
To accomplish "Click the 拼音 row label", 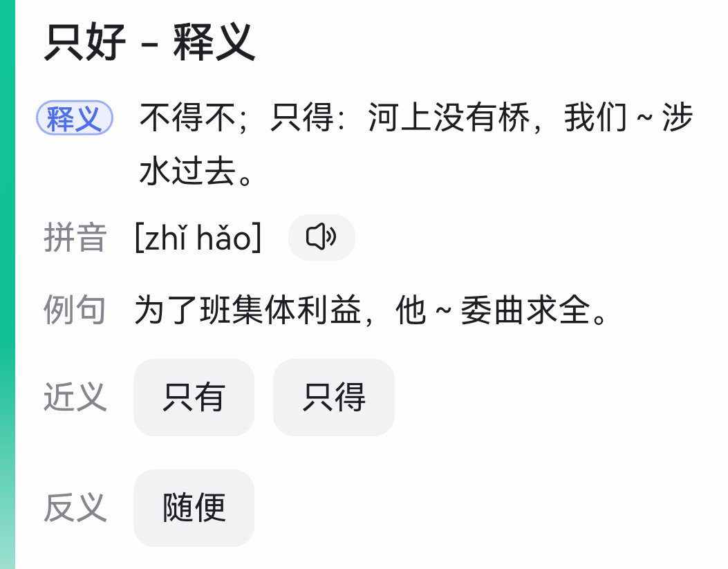I will point(75,239).
